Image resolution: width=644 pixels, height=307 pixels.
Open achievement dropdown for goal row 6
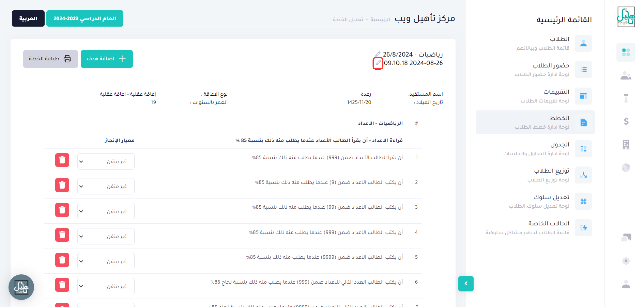click(106, 286)
